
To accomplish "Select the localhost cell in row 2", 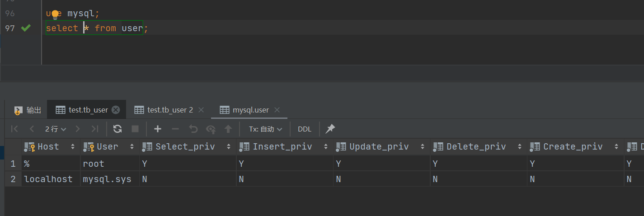I will [48, 179].
